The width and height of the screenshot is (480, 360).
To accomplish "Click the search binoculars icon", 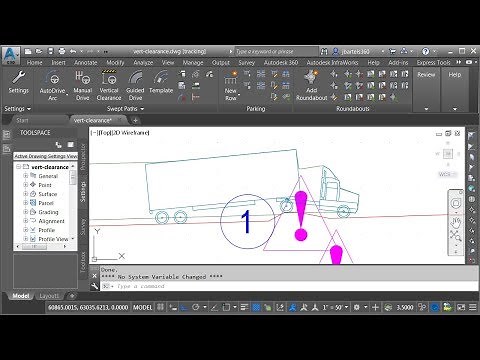I will tap(324, 51).
